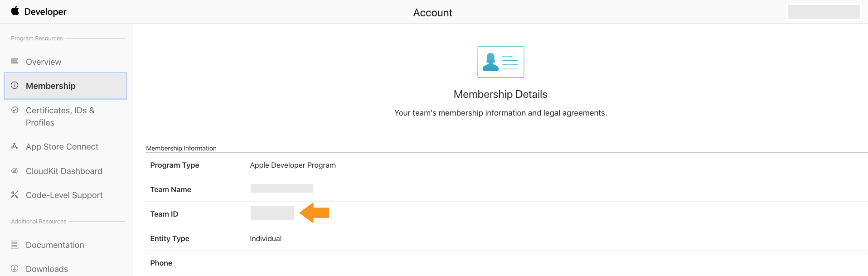
Task: Click the Certificates badge icon
Action: [x=15, y=110]
